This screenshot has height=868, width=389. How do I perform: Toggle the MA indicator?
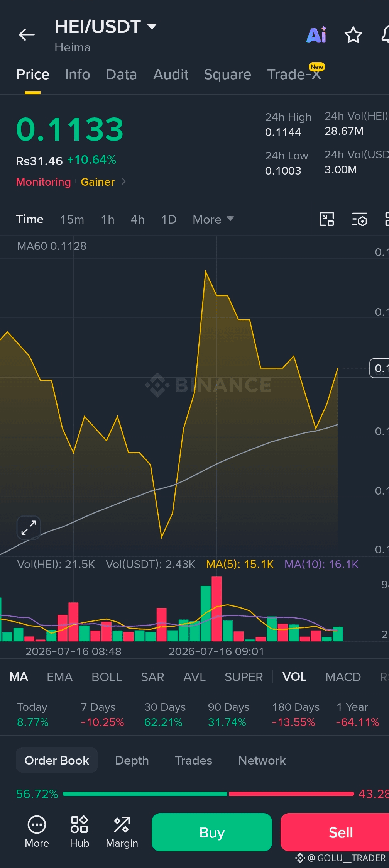[x=19, y=677]
